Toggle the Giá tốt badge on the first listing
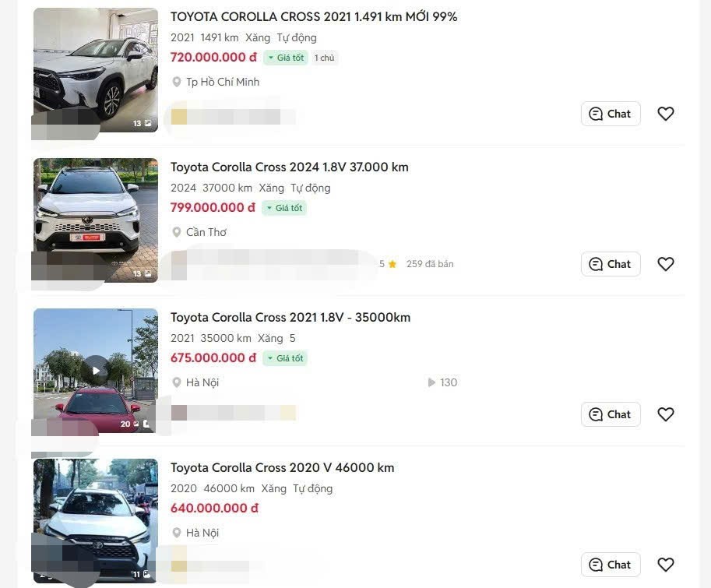 pyautogui.click(x=286, y=57)
